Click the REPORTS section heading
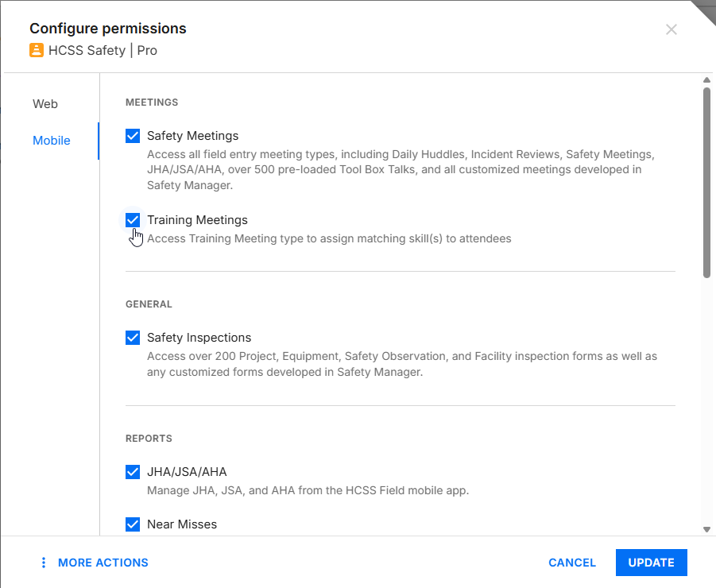716x588 pixels. coord(149,439)
